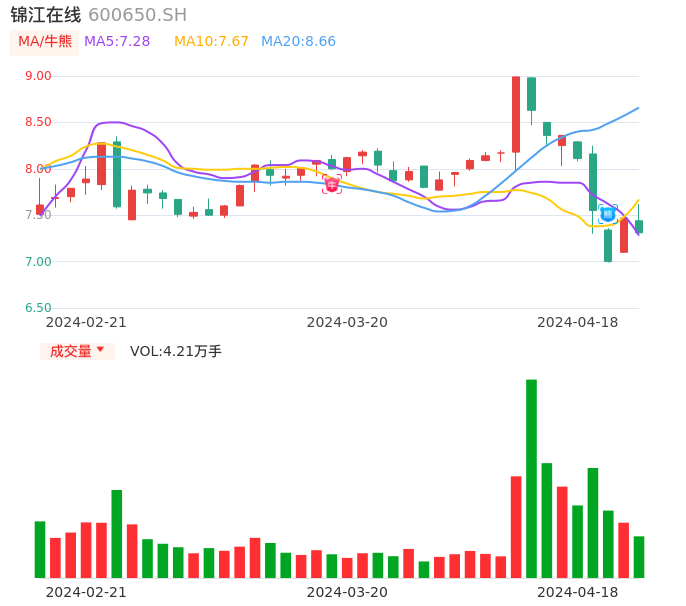Click the stock name 锦江在线

tap(46, 15)
